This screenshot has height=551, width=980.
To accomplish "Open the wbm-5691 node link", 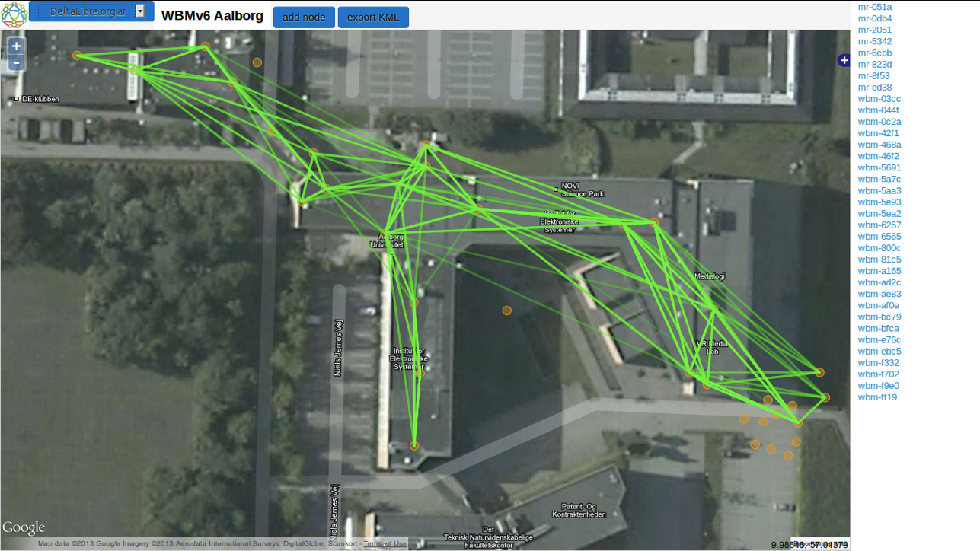I will tap(879, 167).
